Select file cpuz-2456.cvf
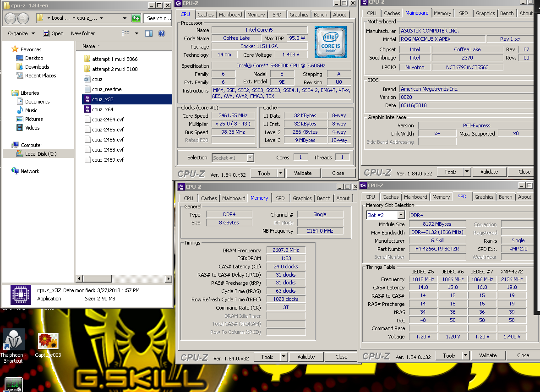 [104, 140]
